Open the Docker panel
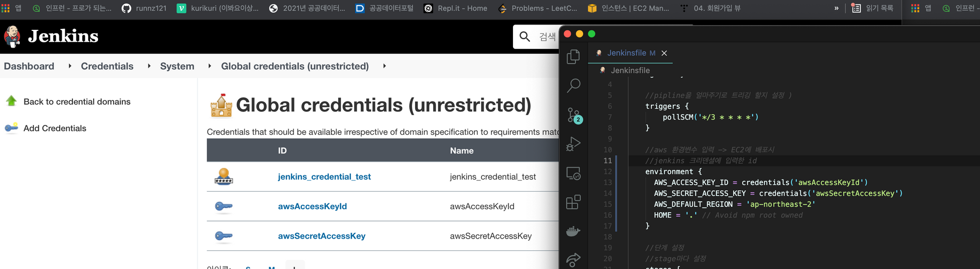Screen dimensions: 980x269 pos(573,231)
